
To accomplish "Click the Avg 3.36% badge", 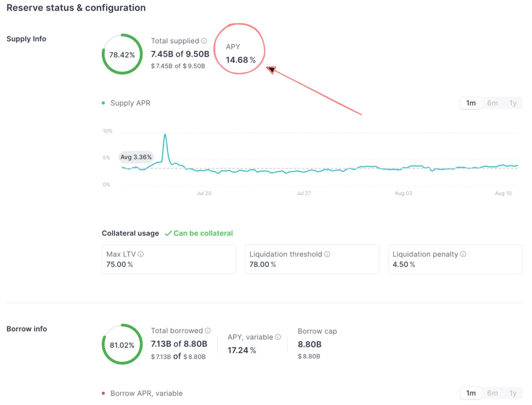I will pyautogui.click(x=136, y=157).
